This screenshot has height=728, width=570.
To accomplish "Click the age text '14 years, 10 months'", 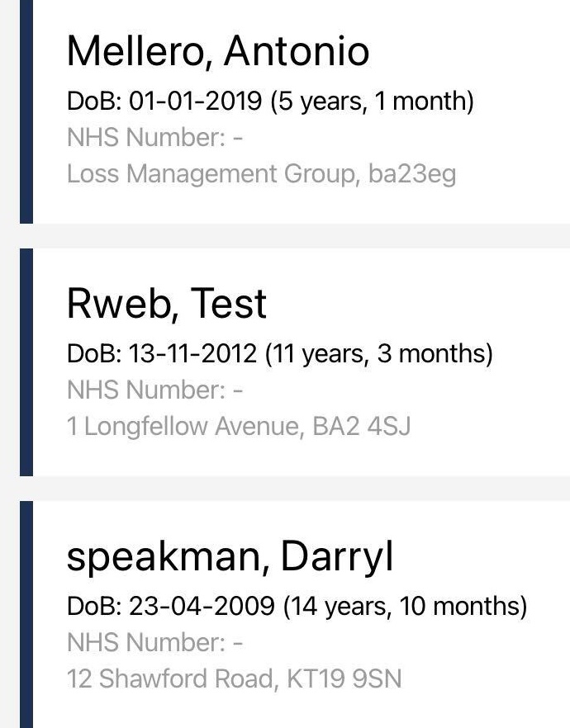I will click(406, 607).
